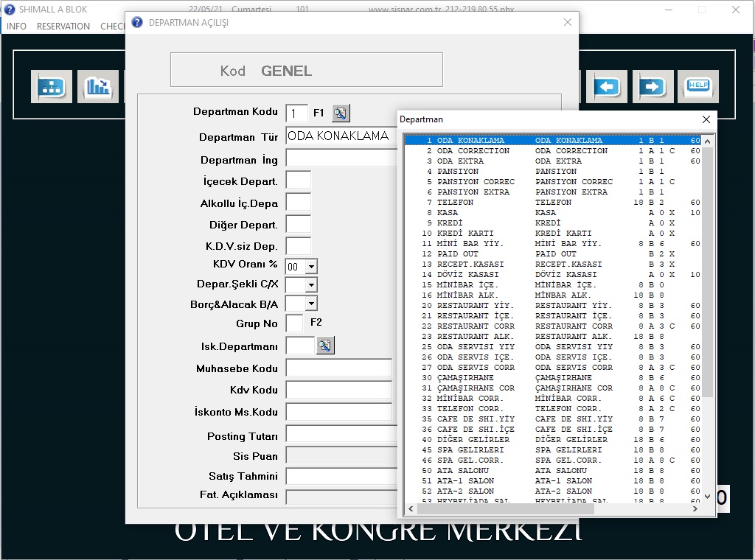
Task: Click the DEPARTMAN AÇILIŞI dialog help icon
Action: pyautogui.click(x=137, y=22)
